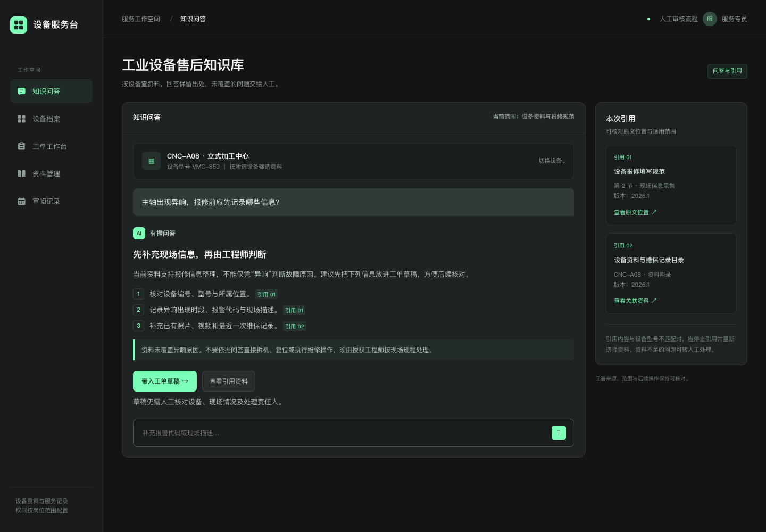Click the 知识问答 breadcrumb
This screenshot has height=532, width=766.
(x=193, y=19)
